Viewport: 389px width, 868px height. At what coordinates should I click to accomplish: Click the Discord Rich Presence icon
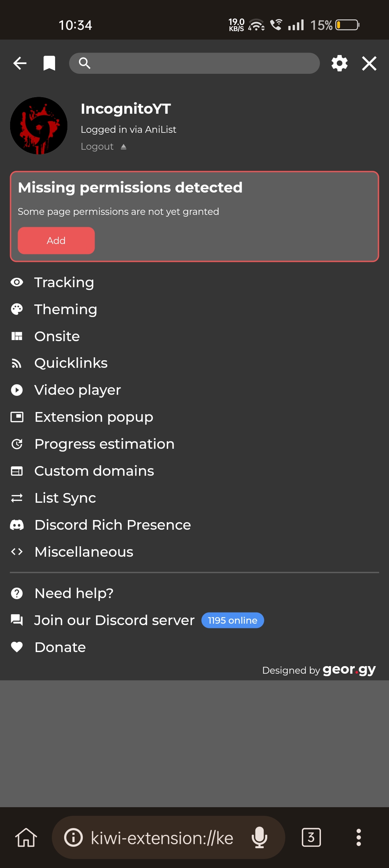pos(17,525)
